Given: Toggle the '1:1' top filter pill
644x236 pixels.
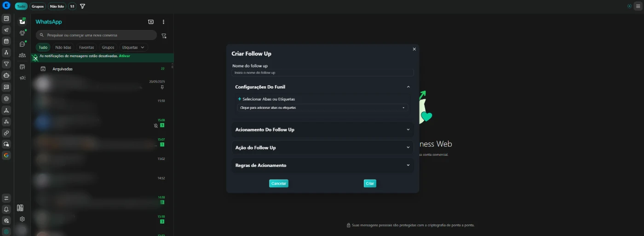Looking at the screenshot, I should coord(72,6).
